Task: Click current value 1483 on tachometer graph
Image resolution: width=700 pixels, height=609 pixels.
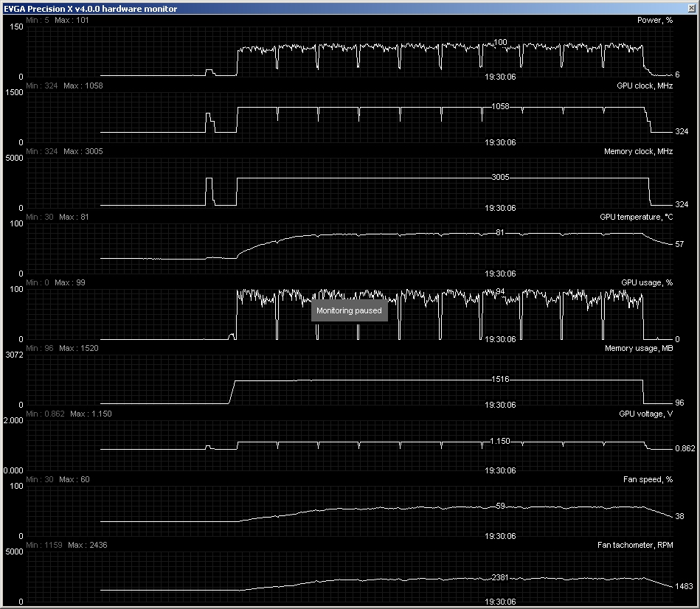Action: click(684, 586)
